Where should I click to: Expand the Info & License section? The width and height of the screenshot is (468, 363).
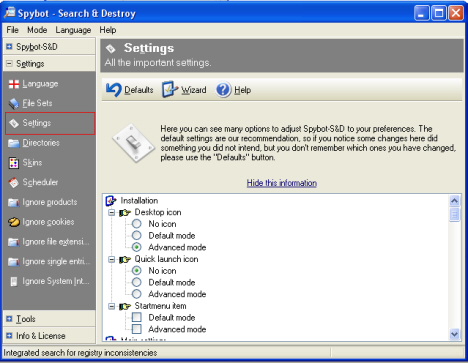[9, 336]
